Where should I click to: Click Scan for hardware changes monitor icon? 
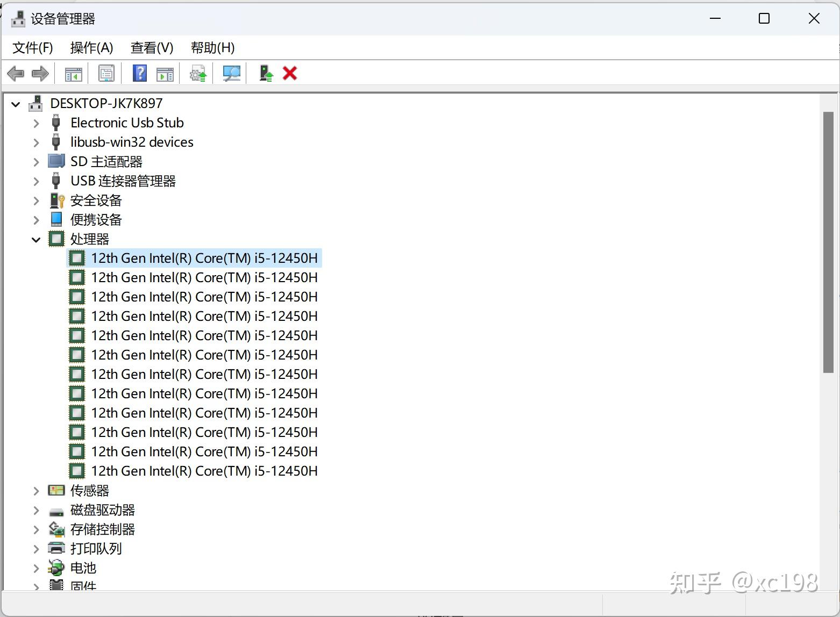pyautogui.click(x=232, y=74)
